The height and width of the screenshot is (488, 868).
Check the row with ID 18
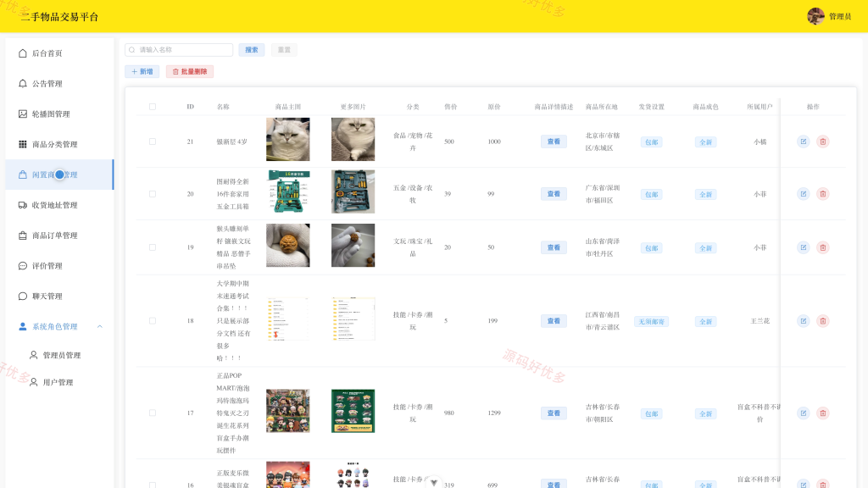click(153, 321)
